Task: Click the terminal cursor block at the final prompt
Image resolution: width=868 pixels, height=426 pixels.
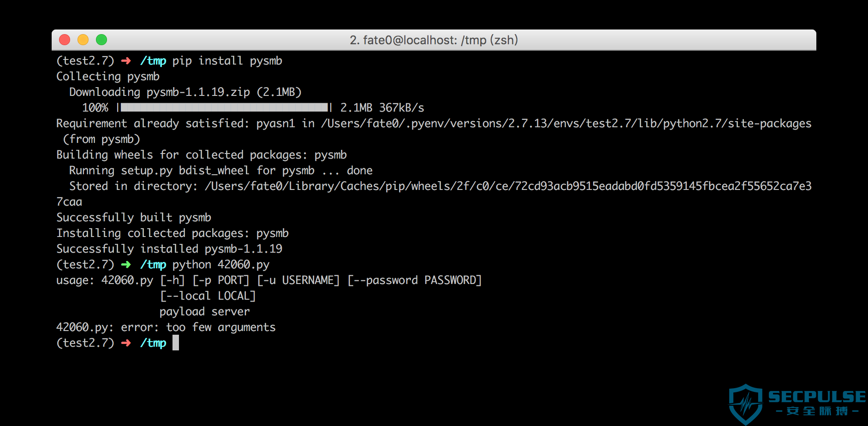Action: (176, 343)
